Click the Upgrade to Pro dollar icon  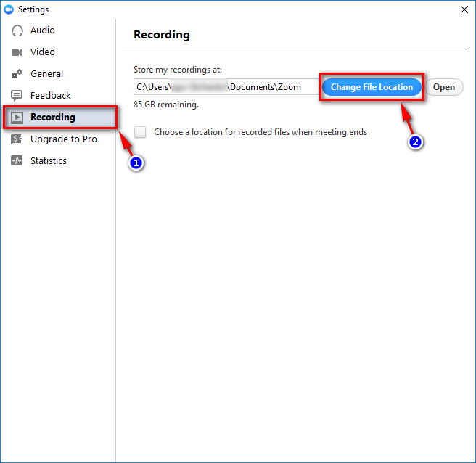point(17,139)
